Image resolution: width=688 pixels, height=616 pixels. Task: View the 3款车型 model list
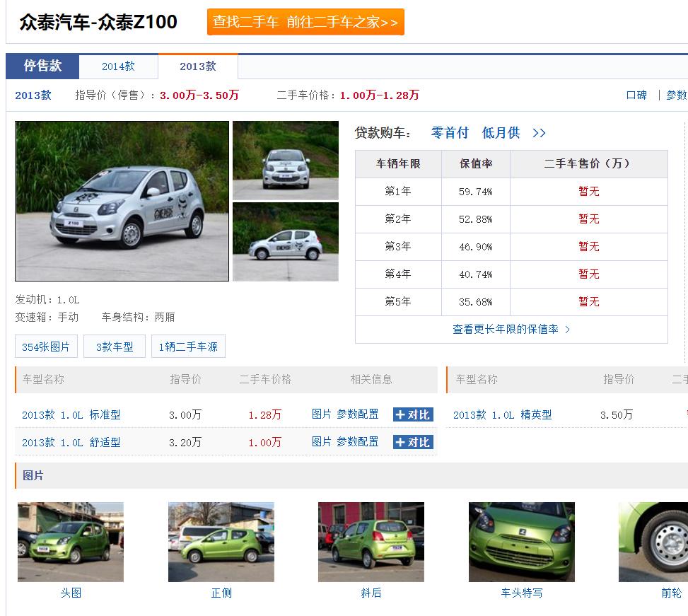click(114, 346)
